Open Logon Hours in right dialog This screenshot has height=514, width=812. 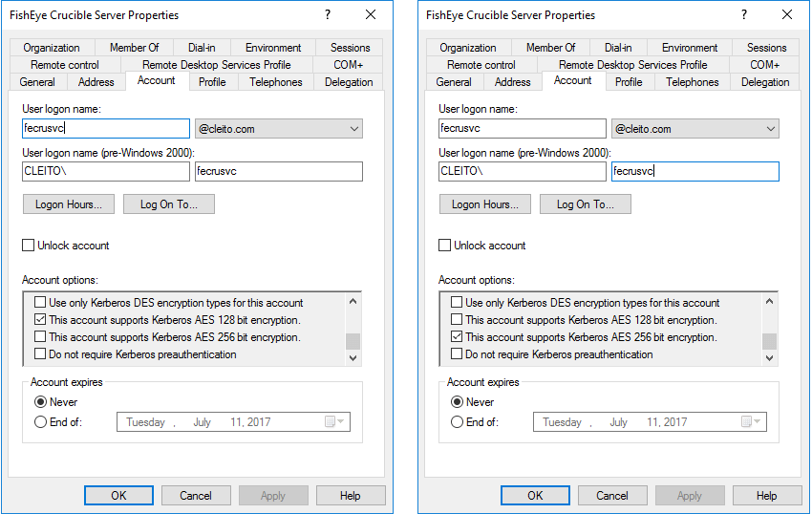(x=485, y=204)
